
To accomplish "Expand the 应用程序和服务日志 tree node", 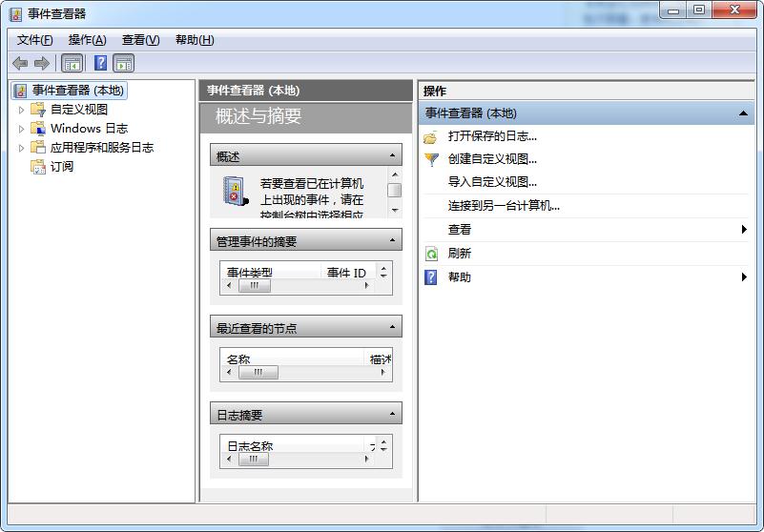I will 21,148.
